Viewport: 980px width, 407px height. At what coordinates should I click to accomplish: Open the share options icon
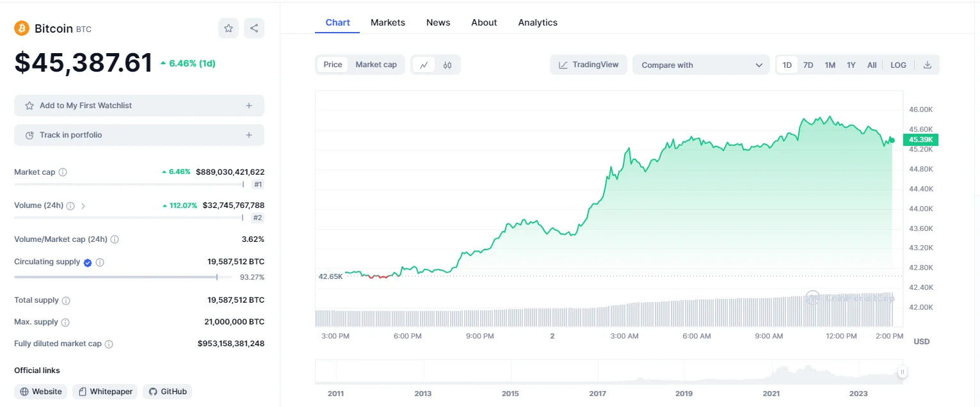[254, 28]
